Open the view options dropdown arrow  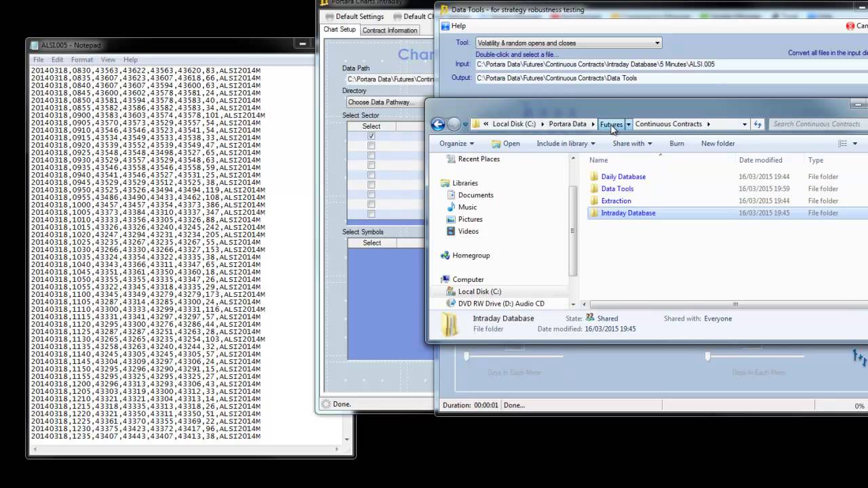point(854,144)
